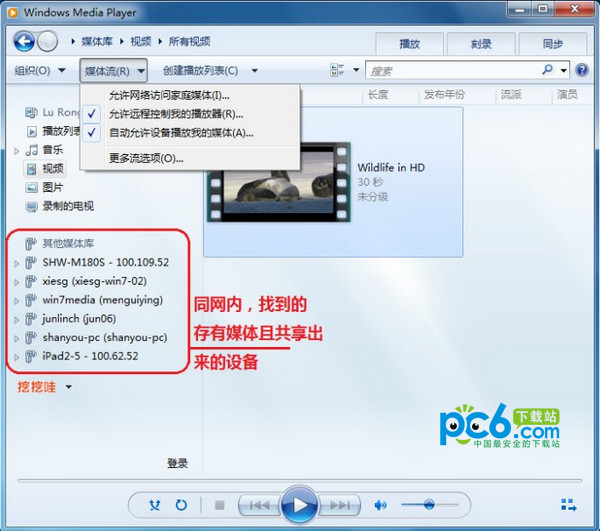Click the view options icon

(337, 70)
